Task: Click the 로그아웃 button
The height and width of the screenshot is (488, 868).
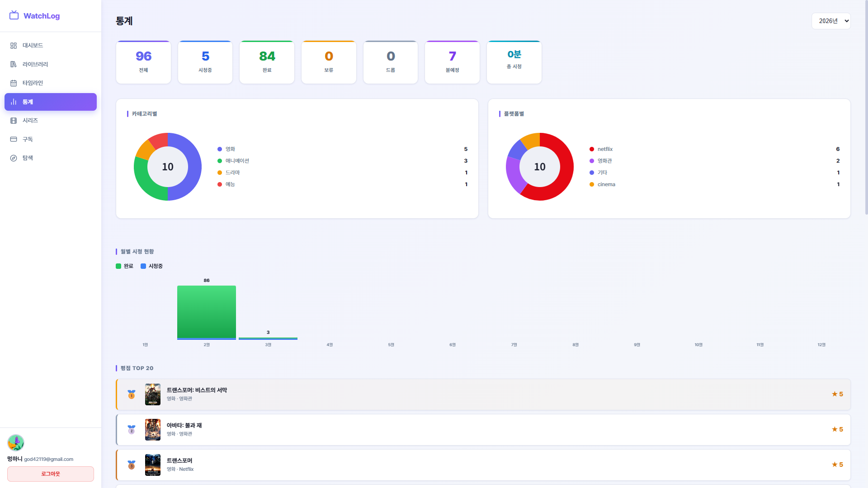Action: (x=51, y=474)
